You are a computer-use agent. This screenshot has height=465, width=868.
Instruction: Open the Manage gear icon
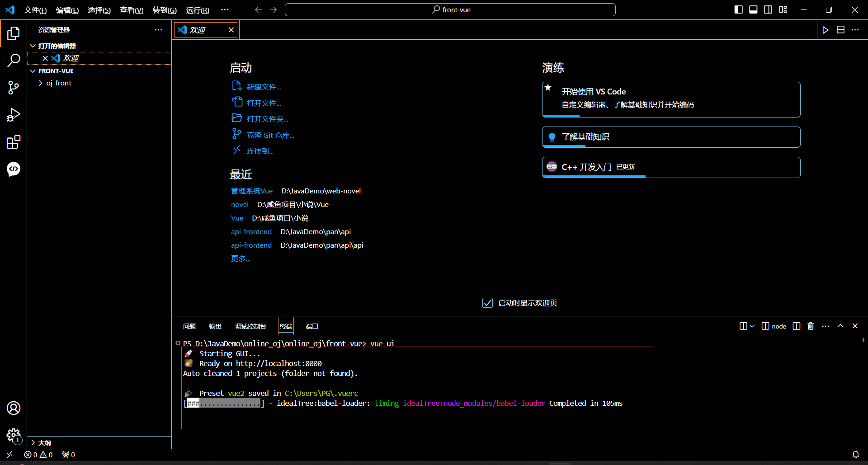(x=14, y=435)
